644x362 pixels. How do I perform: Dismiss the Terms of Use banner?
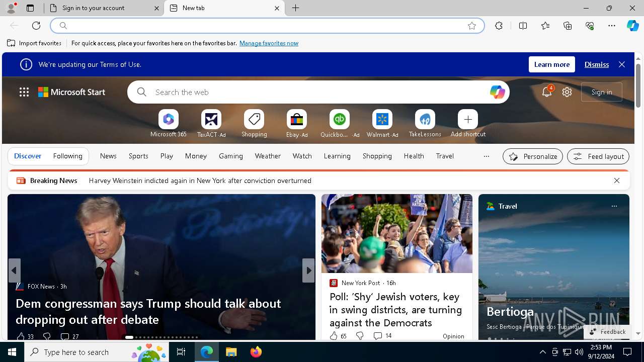pos(597,64)
